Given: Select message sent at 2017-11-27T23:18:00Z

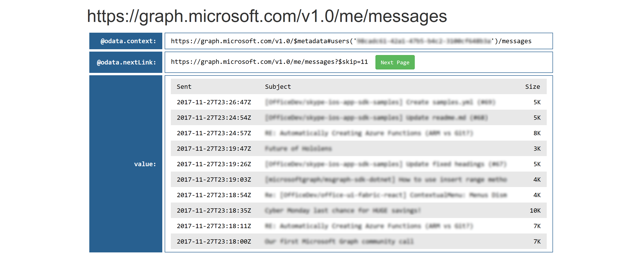Looking at the screenshot, I should 214,242.
